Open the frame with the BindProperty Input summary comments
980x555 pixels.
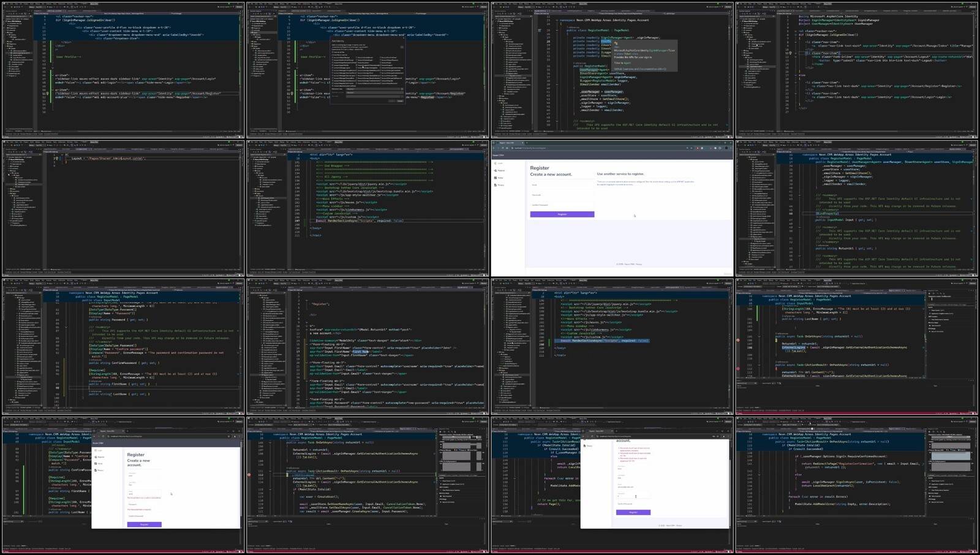(x=857, y=208)
